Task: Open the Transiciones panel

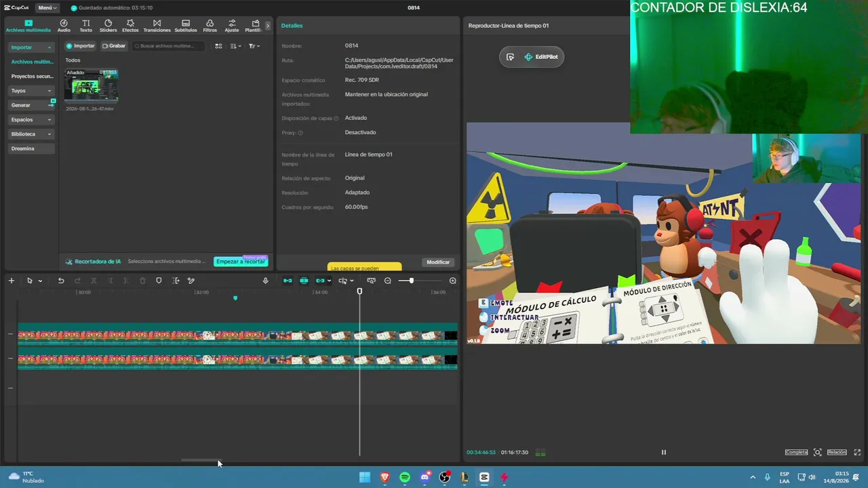Action: pyautogui.click(x=157, y=26)
